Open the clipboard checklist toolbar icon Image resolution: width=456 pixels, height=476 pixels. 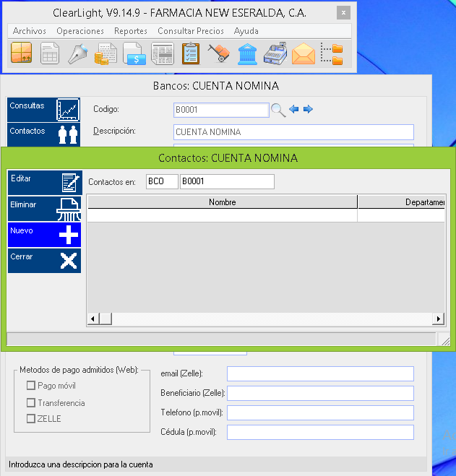tap(191, 53)
